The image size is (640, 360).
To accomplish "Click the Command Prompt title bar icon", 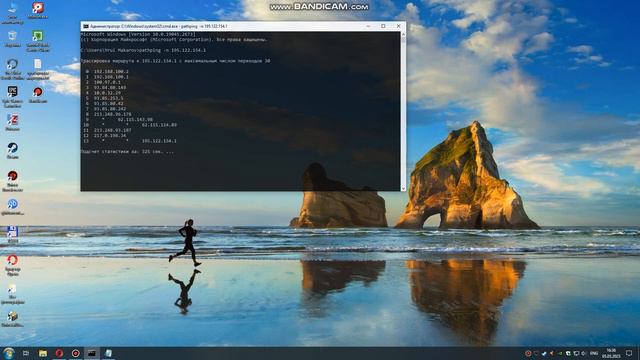I will click(86, 26).
